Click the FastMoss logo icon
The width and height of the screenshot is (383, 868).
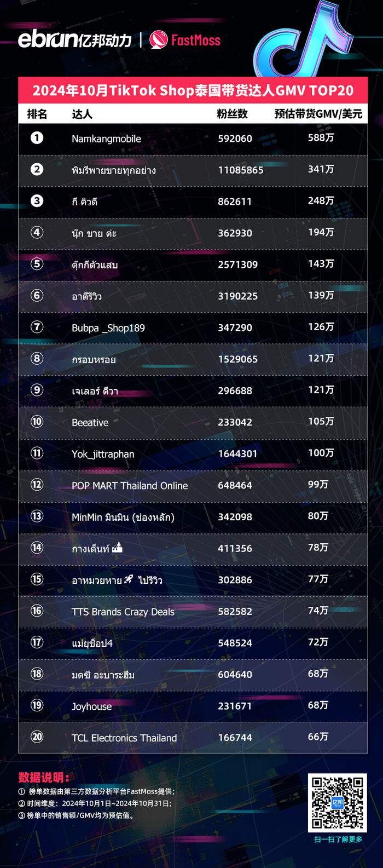[x=159, y=39]
